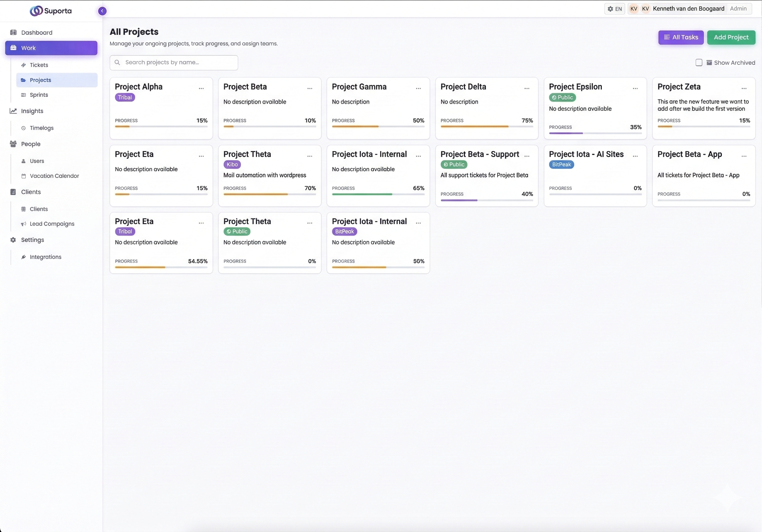Click the Dashboard grid icon

(13, 32)
